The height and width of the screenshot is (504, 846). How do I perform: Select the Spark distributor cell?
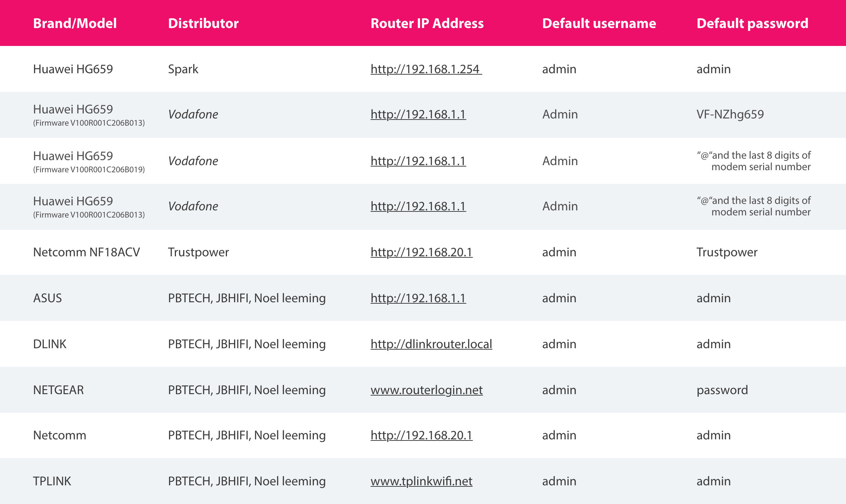[x=183, y=69]
